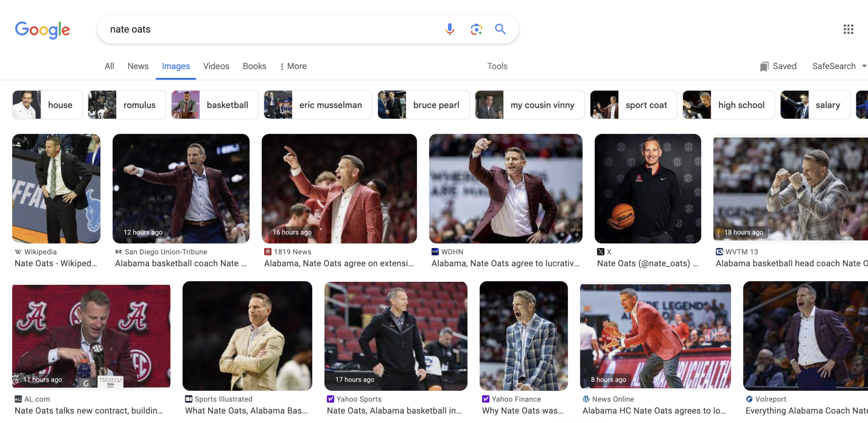Click the blue search magnifier icon
Screen dimensions: 868x423
coord(500,29)
